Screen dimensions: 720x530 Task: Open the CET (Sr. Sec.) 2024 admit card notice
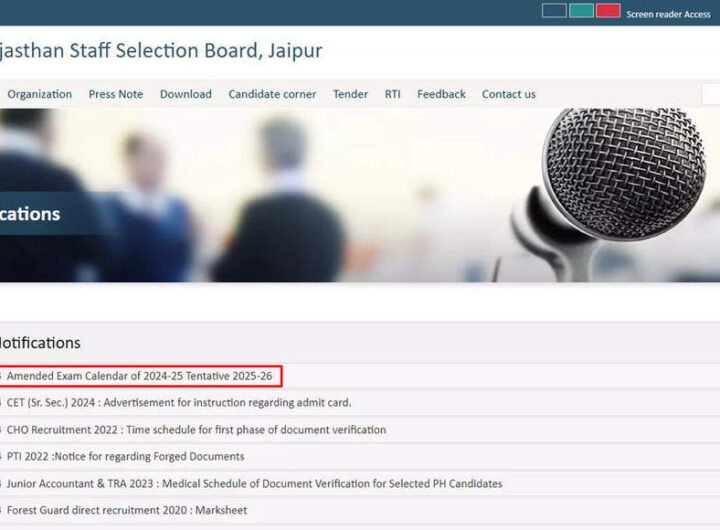point(179,403)
